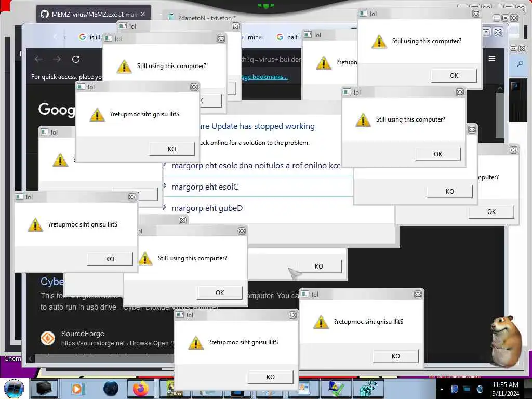Image resolution: width=532 pixels, height=399 pixels.
Task: Click the Google favicon on the 'half' tab
Action: click(x=280, y=37)
